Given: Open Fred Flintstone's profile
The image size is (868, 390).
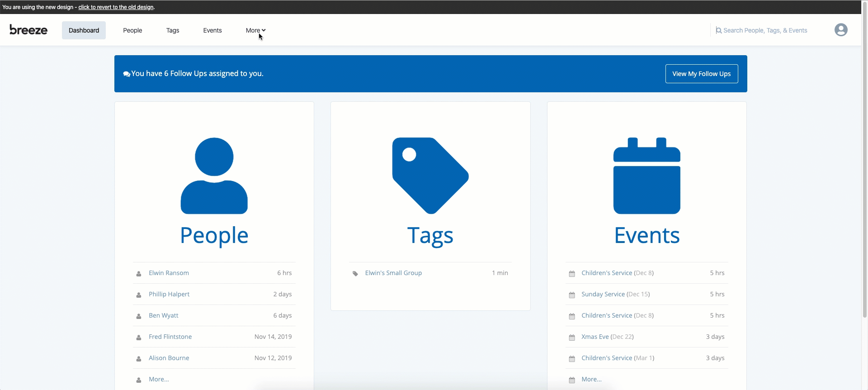Looking at the screenshot, I should coord(170,337).
